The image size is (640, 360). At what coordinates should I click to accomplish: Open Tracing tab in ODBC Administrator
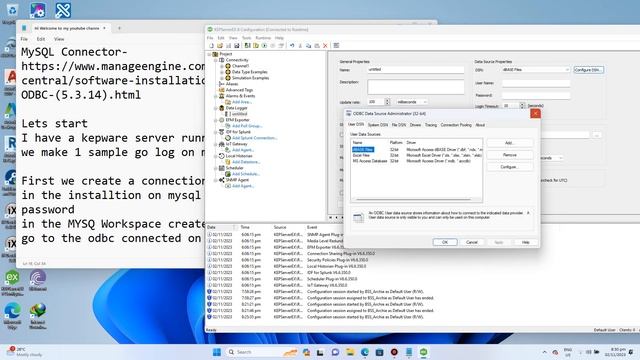pos(431,125)
